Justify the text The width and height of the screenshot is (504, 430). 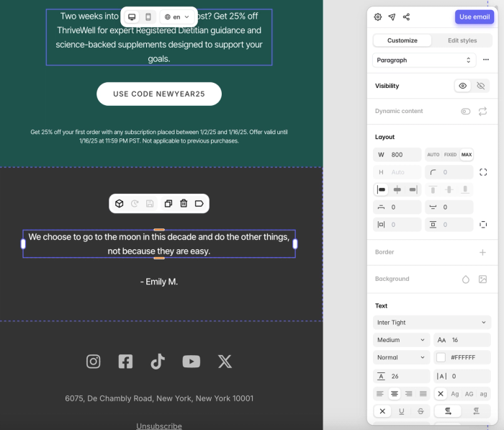(x=423, y=394)
